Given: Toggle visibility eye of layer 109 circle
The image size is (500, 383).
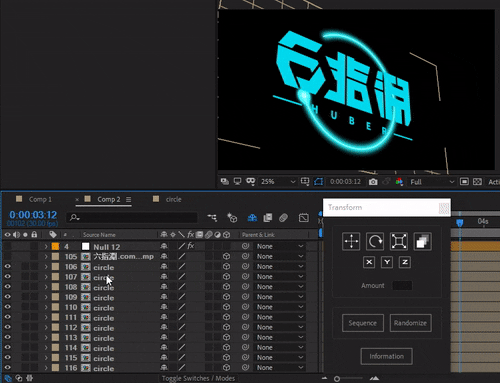Looking at the screenshot, I should 7,297.
